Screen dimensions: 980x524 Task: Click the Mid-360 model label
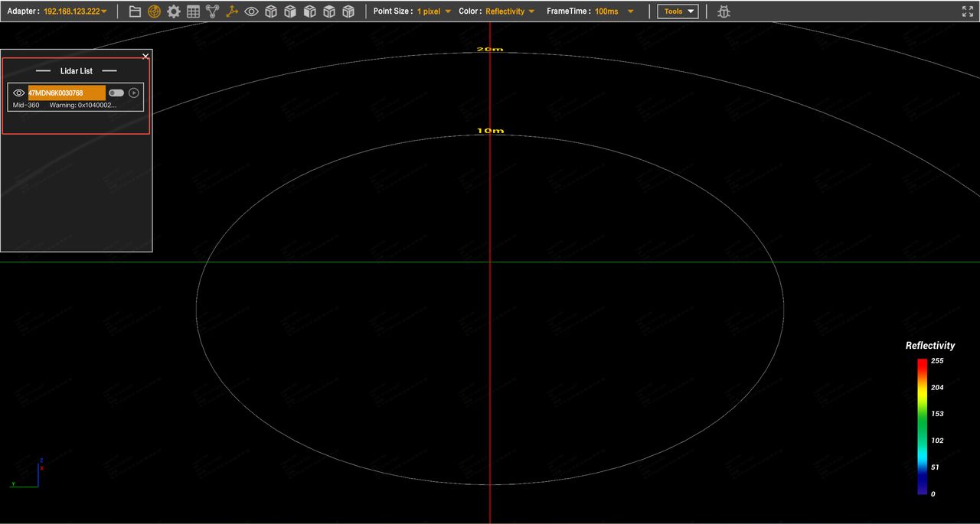pyautogui.click(x=26, y=105)
